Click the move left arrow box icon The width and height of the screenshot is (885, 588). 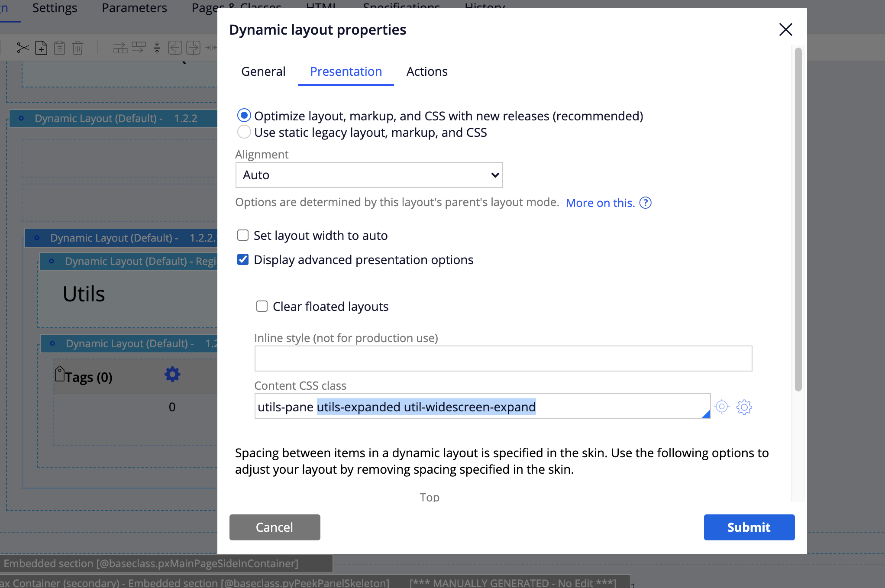click(175, 48)
